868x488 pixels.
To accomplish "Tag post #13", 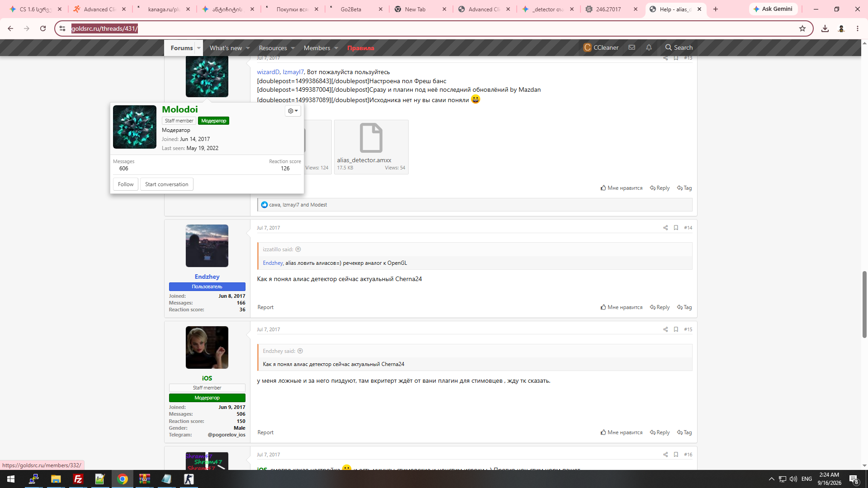I will [684, 188].
